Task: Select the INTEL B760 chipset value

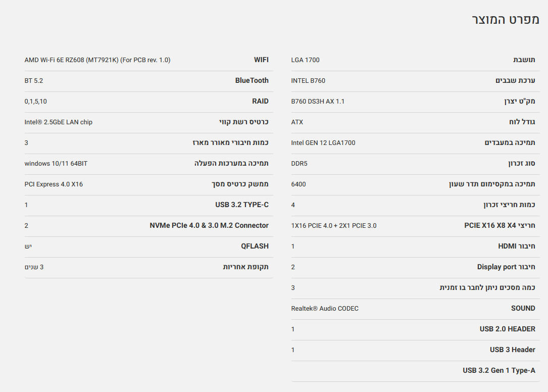Action: pos(308,81)
